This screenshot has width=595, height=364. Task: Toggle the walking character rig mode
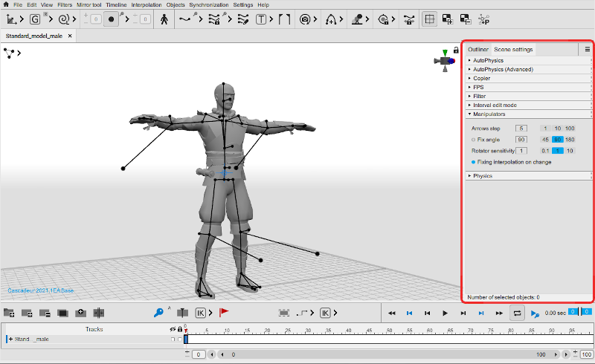[164, 19]
